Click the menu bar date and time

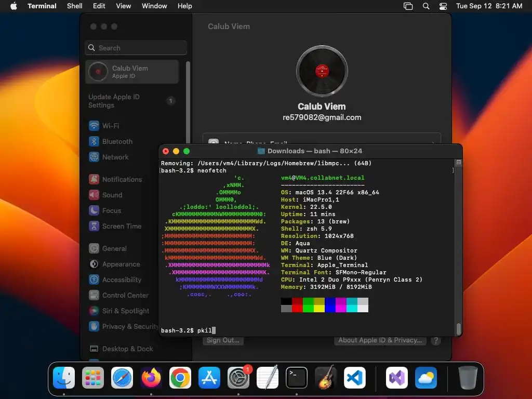coord(489,6)
